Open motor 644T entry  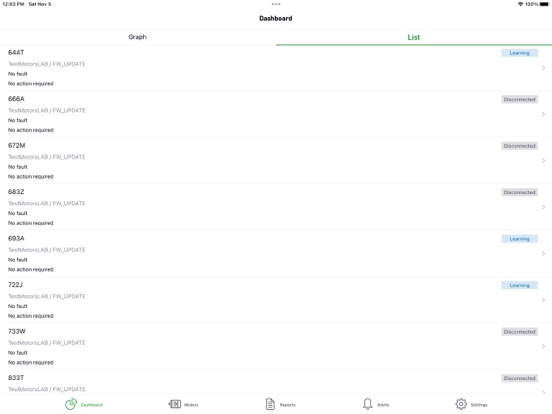(x=276, y=68)
